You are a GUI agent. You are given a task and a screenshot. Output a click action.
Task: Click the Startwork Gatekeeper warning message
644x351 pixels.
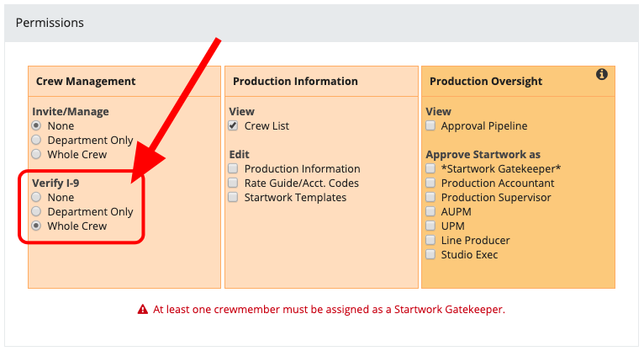coord(329,310)
